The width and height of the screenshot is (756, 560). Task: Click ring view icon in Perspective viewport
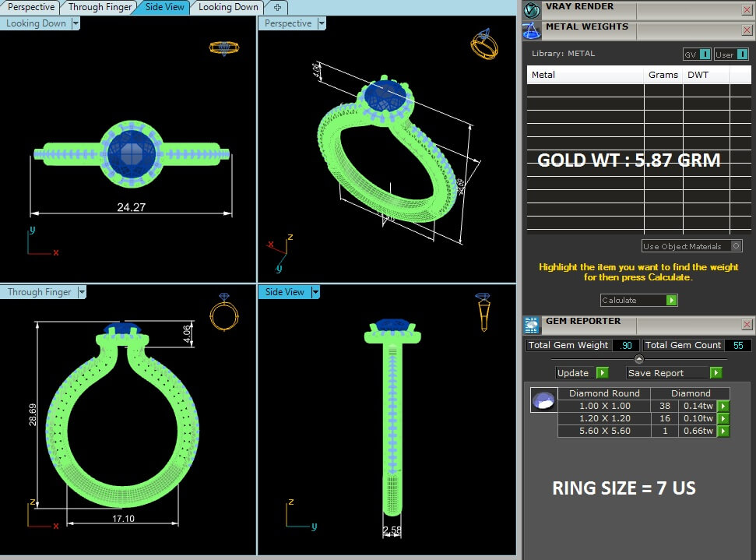pos(483,44)
